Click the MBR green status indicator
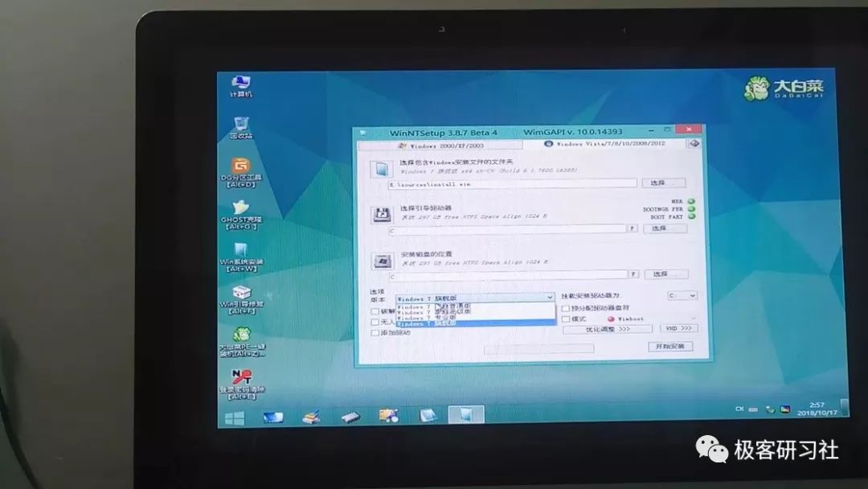This screenshot has width=868, height=489. pyautogui.click(x=691, y=202)
